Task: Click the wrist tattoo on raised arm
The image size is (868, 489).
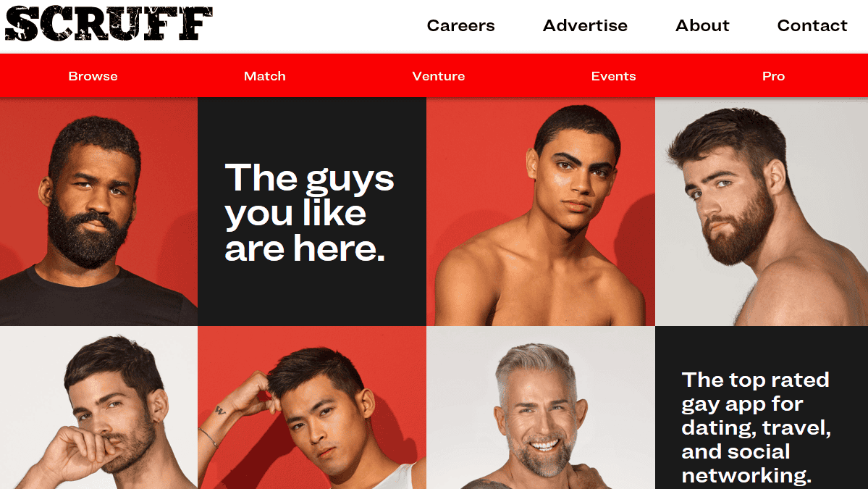Action: (x=220, y=410)
